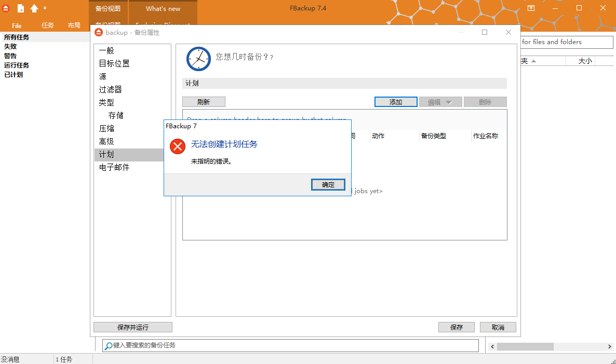Click the 删除 button

tap(485, 102)
